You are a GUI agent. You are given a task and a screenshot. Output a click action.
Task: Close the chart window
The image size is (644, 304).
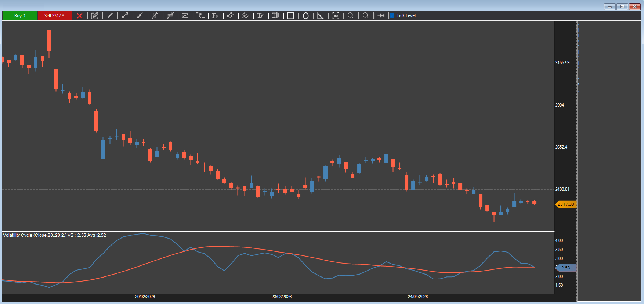635,7
